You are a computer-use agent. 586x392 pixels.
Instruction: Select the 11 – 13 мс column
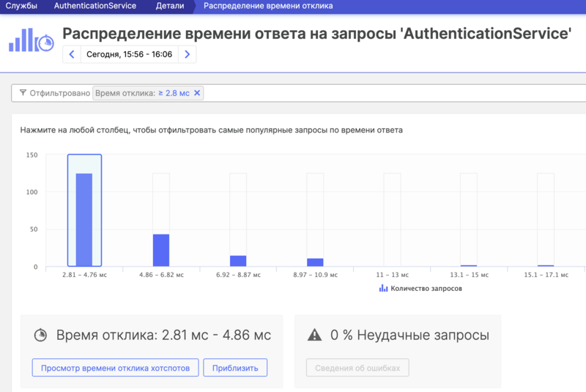coord(392,220)
